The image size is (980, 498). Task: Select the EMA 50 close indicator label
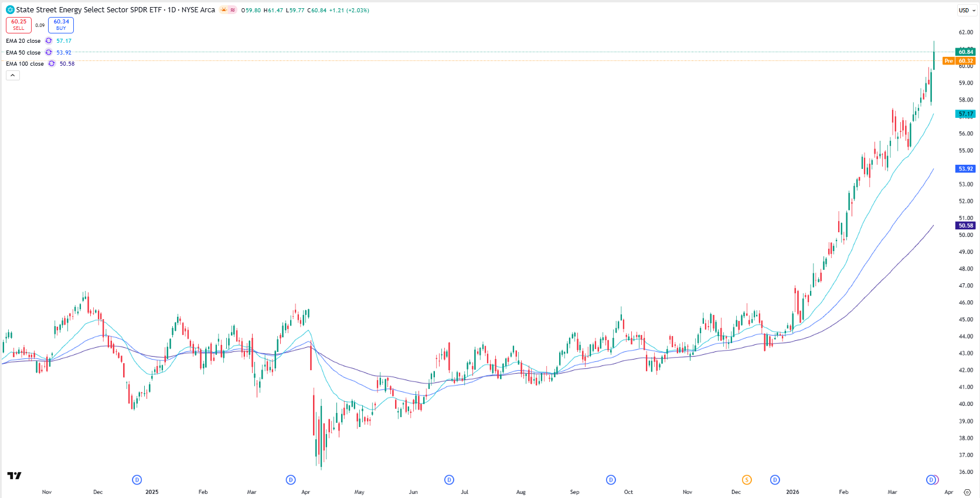point(23,52)
